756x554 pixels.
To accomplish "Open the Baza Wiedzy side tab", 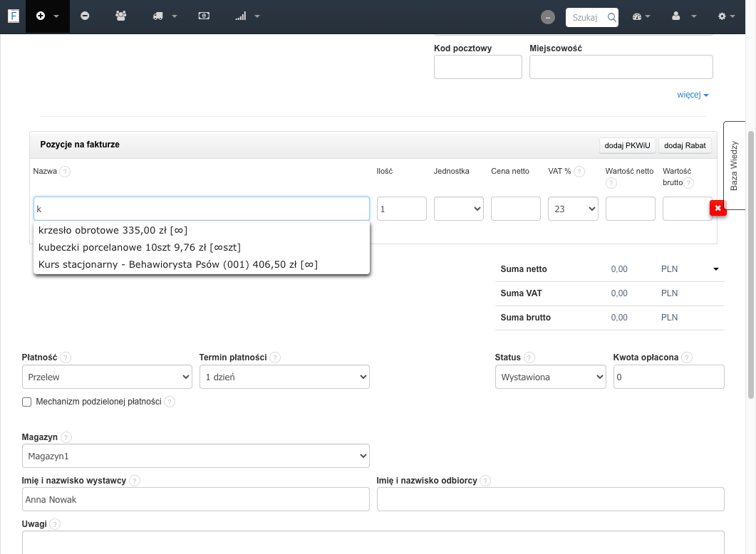I will (734, 166).
